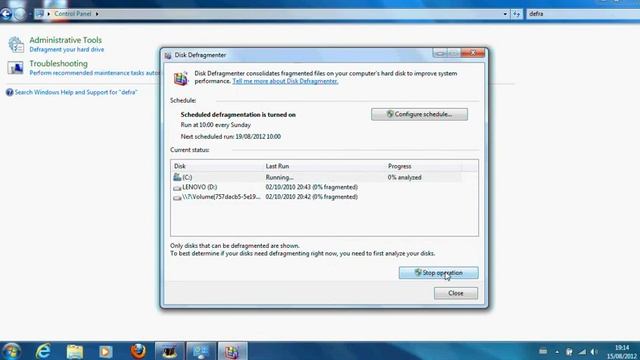Click the Volume drive icon in list
This screenshot has height=360, width=640.
pyautogui.click(x=177, y=198)
